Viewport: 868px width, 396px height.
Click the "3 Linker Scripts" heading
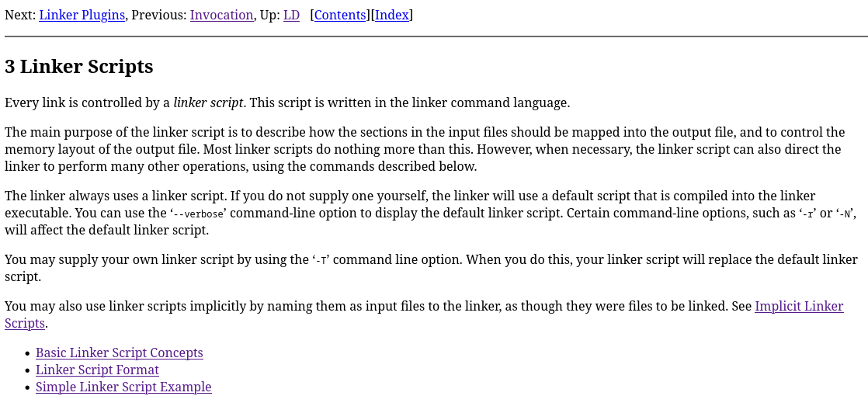click(x=78, y=67)
